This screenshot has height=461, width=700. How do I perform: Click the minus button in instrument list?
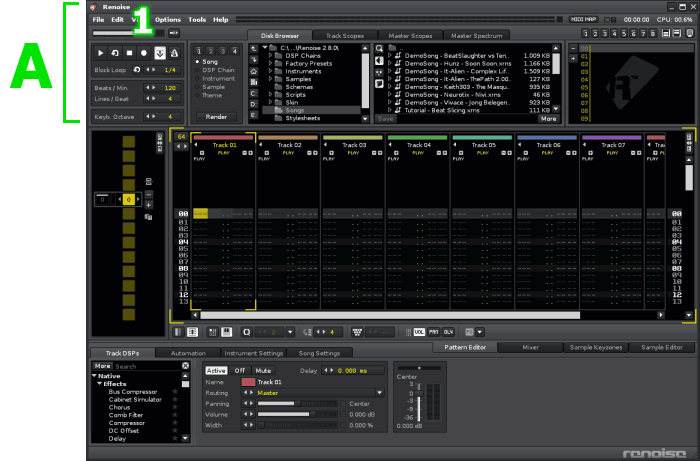coord(573,48)
